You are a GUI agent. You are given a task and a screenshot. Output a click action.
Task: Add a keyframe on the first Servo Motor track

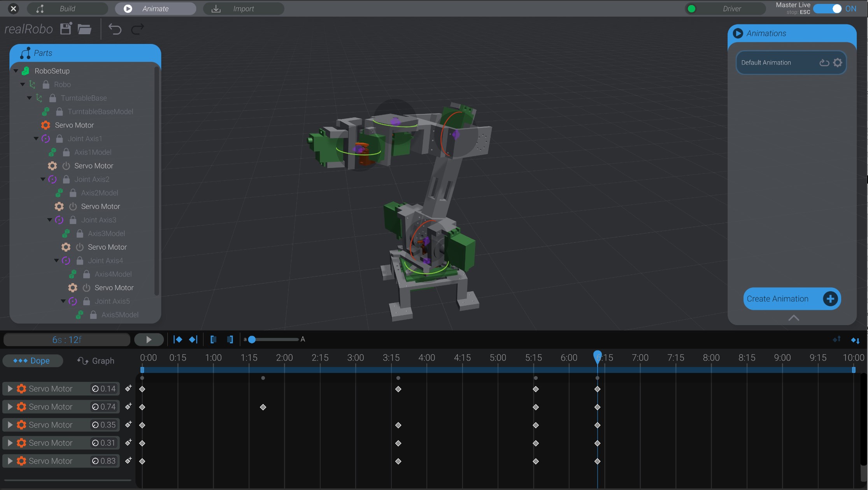click(129, 387)
